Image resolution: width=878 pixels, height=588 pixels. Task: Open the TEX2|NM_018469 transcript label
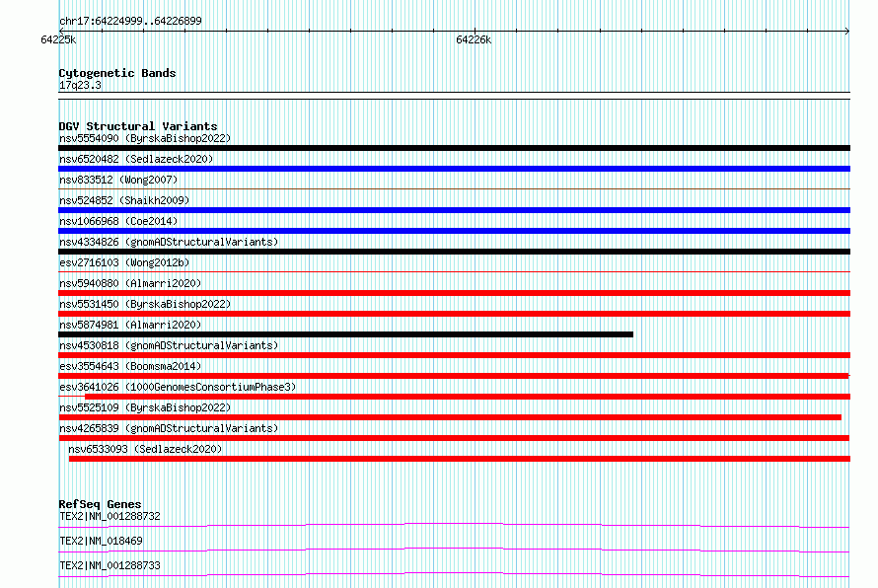[x=101, y=541]
